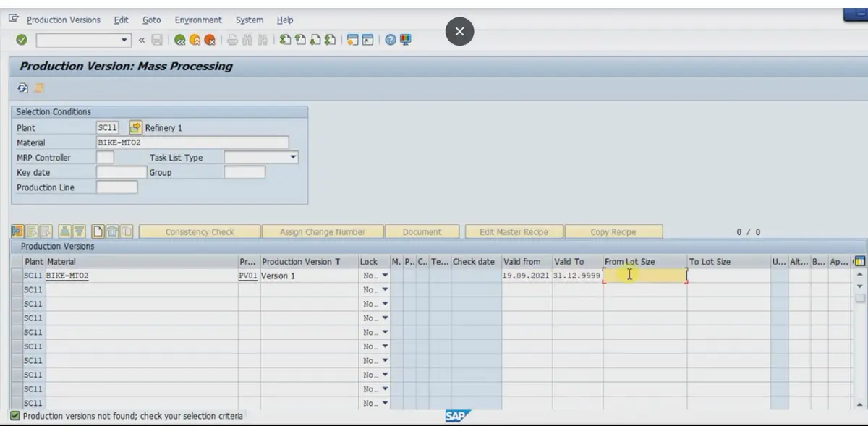Click the red Cancel icon
Image resolution: width=868 pixels, height=434 pixels.
click(209, 39)
